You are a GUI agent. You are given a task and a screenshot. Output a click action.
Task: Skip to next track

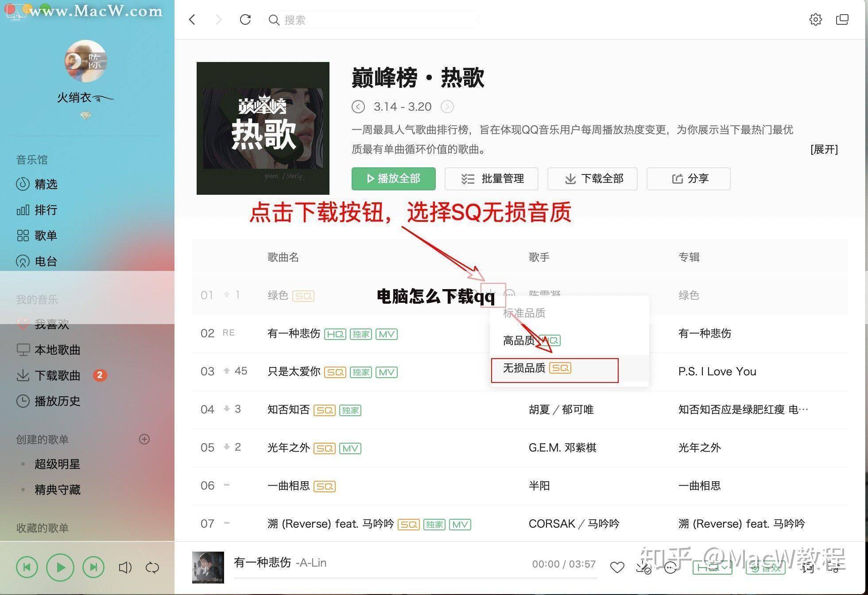tap(93, 567)
